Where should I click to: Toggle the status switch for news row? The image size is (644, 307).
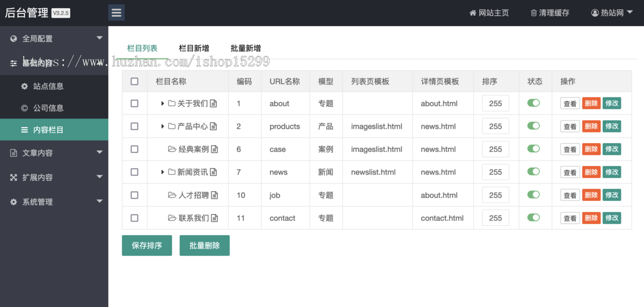pos(533,172)
